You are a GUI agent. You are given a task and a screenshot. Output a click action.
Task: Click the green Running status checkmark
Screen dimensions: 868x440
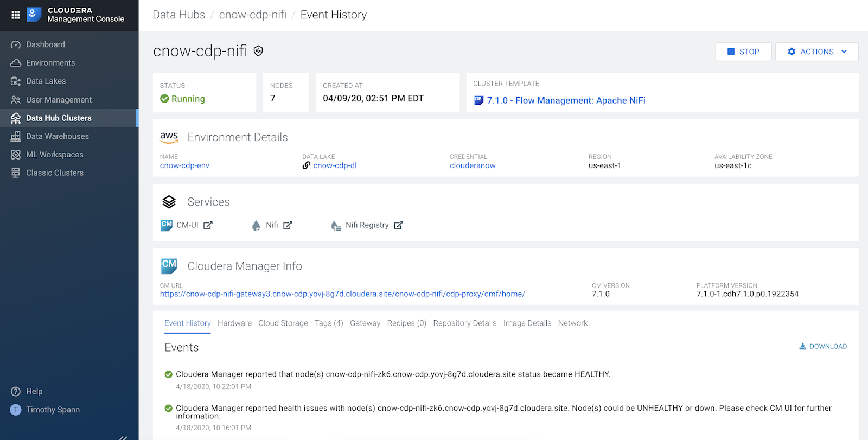coord(164,99)
